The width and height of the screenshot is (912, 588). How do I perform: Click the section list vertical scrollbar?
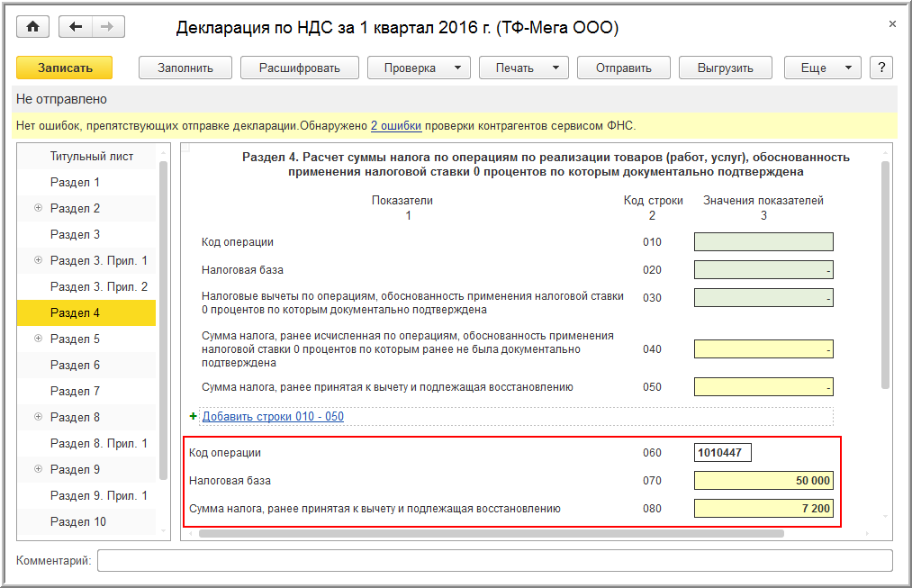click(x=164, y=320)
